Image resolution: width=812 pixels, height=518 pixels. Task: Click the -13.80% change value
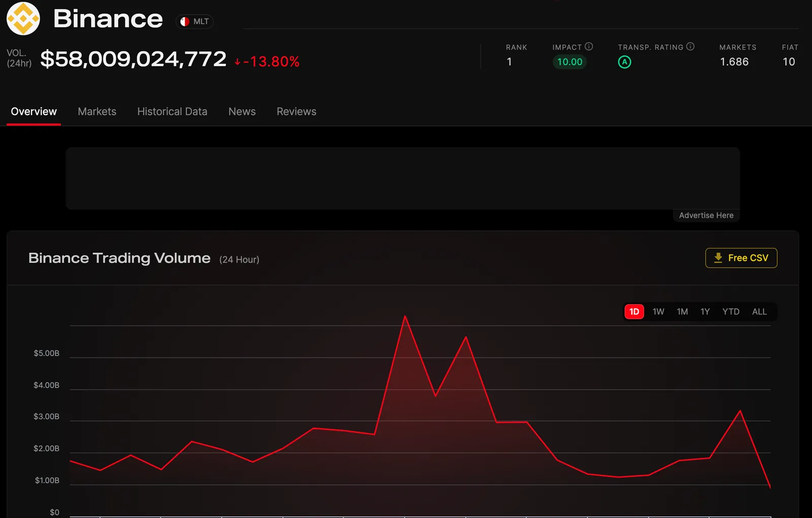(267, 62)
